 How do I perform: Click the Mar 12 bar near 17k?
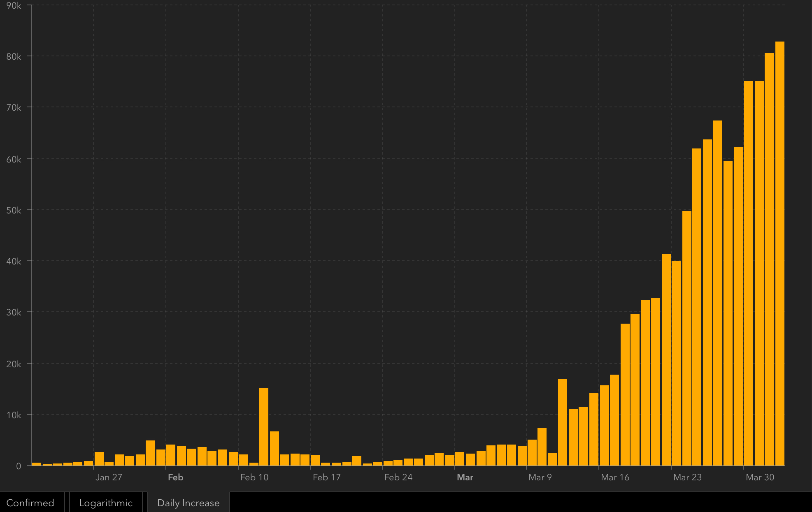coord(562,422)
